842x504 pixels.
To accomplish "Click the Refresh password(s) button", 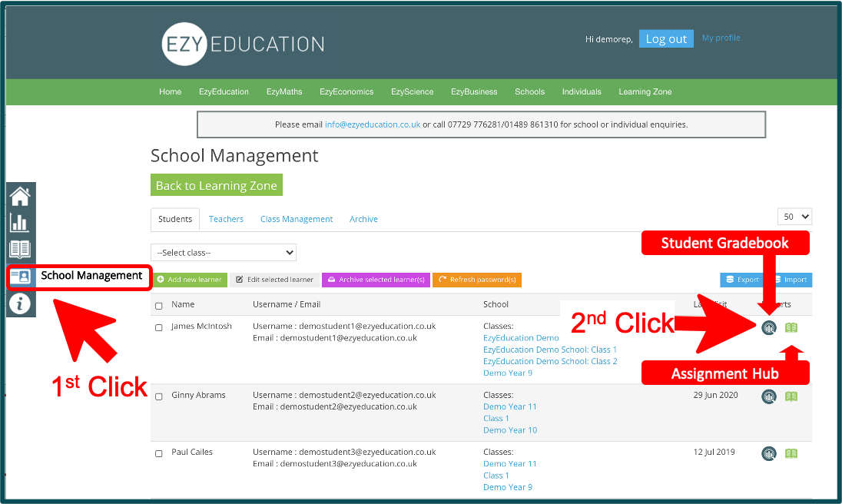I will tap(477, 280).
